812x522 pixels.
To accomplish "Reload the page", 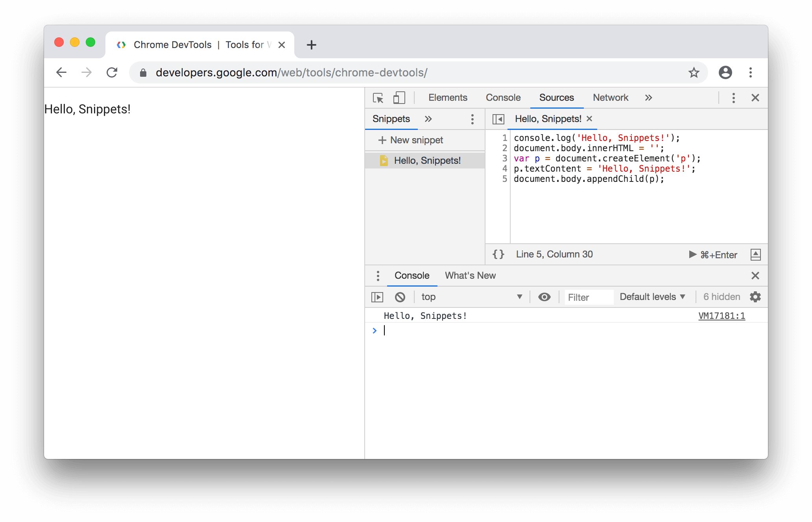I will coord(112,72).
